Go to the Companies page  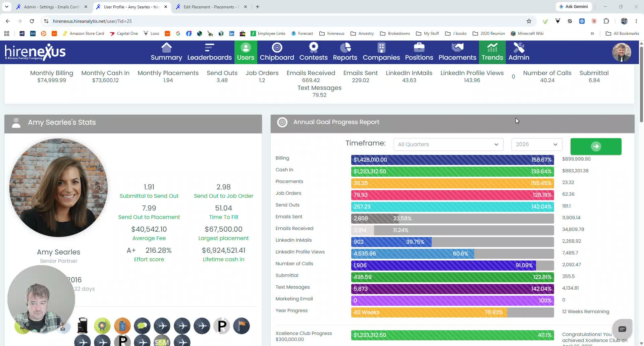point(381,52)
